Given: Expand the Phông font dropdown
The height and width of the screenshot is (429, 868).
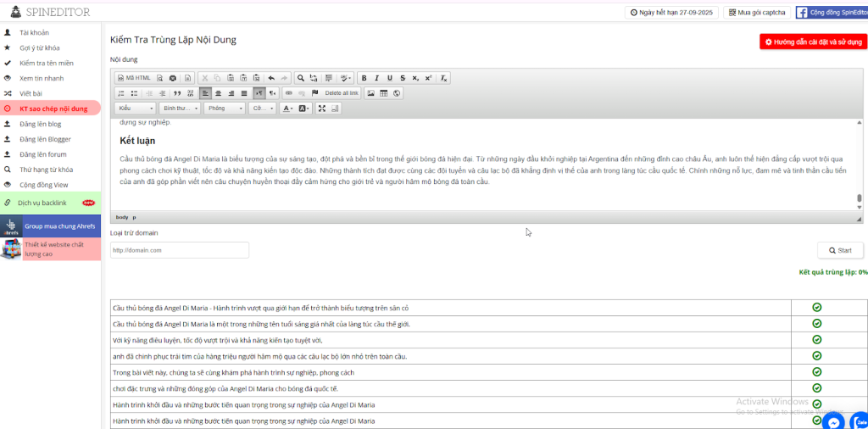Looking at the screenshot, I should (x=225, y=109).
